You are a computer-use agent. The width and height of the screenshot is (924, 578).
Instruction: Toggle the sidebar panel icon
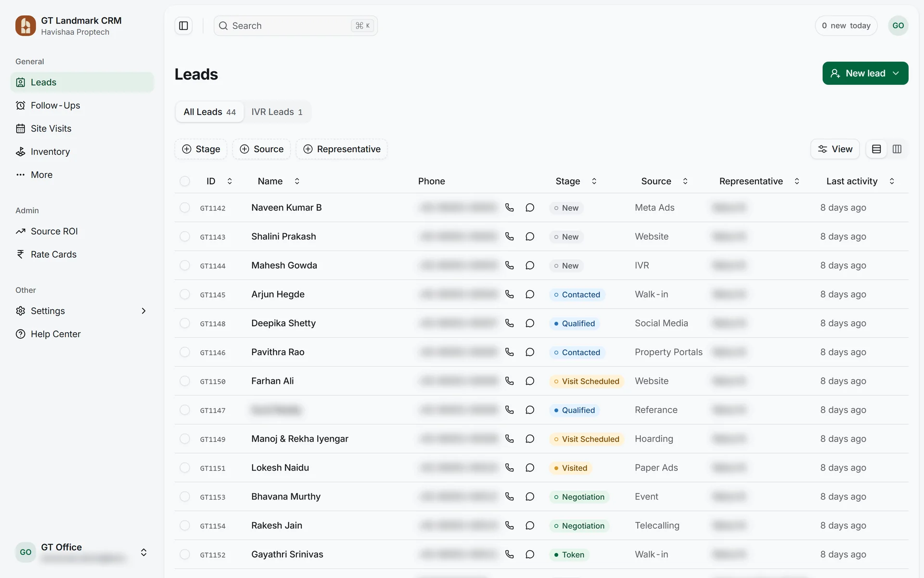(183, 26)
